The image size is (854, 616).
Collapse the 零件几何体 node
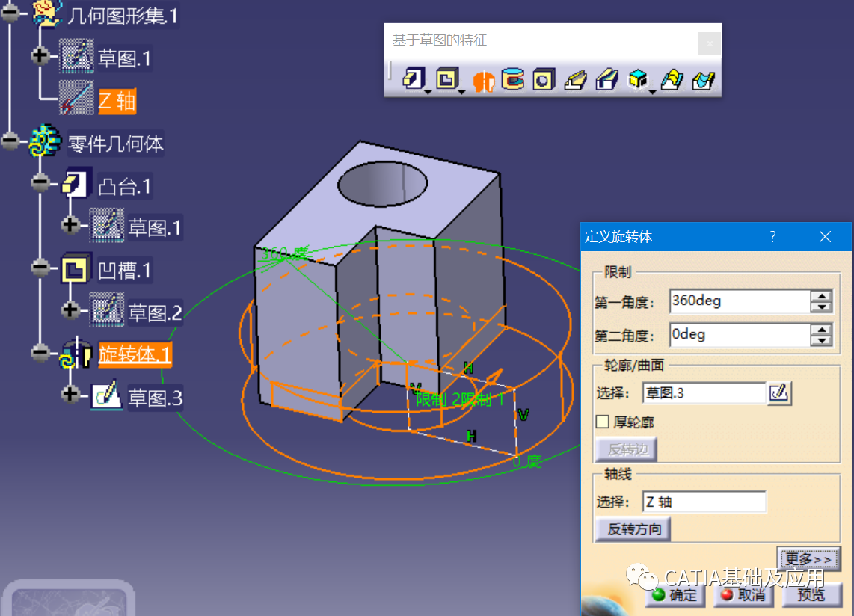point(11,141)
